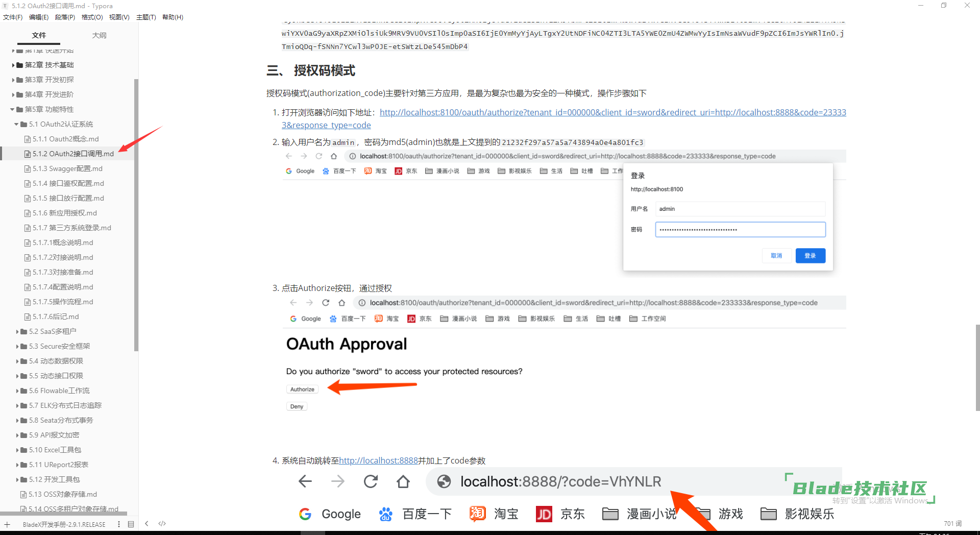This screenshot has height=535, width=980.
Task: Click the file icon of 5.13 OSS对象存储.md
Action: point(23,494)
